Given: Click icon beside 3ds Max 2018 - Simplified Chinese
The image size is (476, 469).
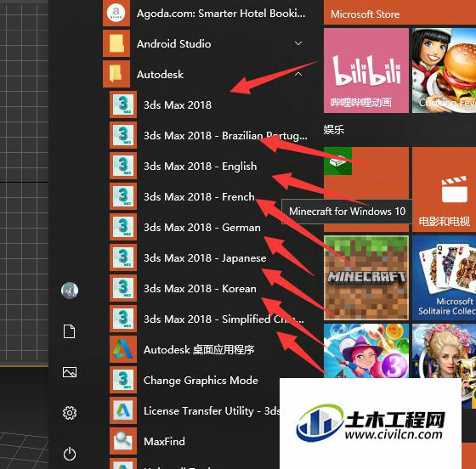Looking at the screenshot, I should [x=123, y=319].
